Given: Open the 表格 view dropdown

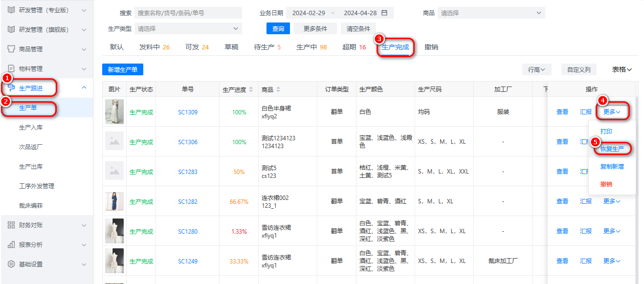Looking at the screenshot, I should pyautogui.click(x=622, y=70).
